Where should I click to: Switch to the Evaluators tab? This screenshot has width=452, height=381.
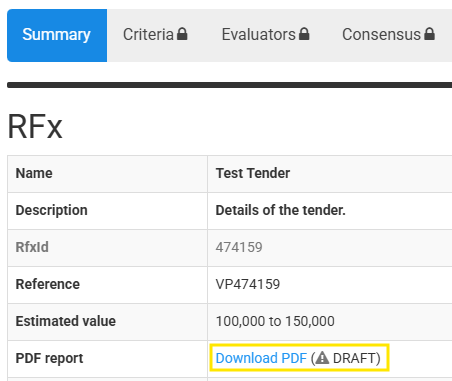coord(265,35)
